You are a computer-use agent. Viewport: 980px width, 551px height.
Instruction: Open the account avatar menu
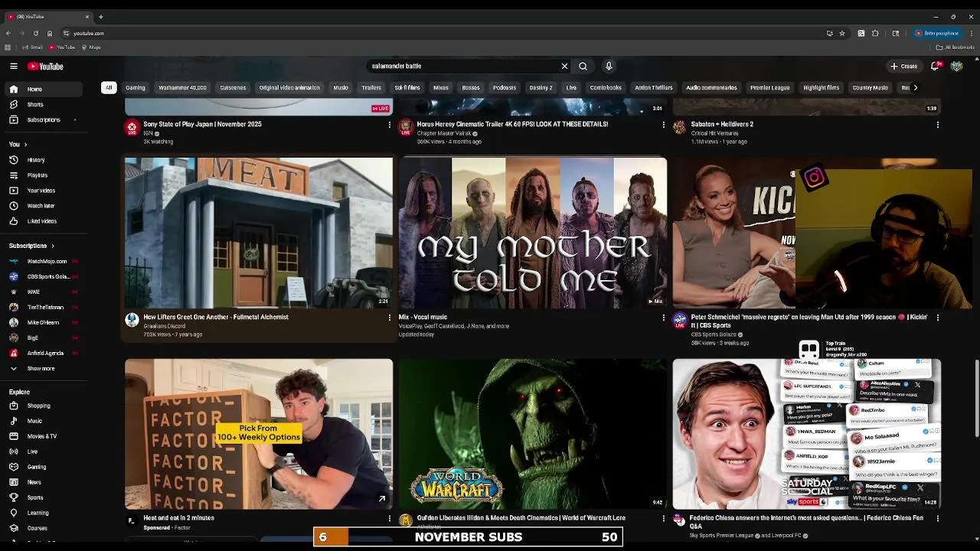[956, 67]
